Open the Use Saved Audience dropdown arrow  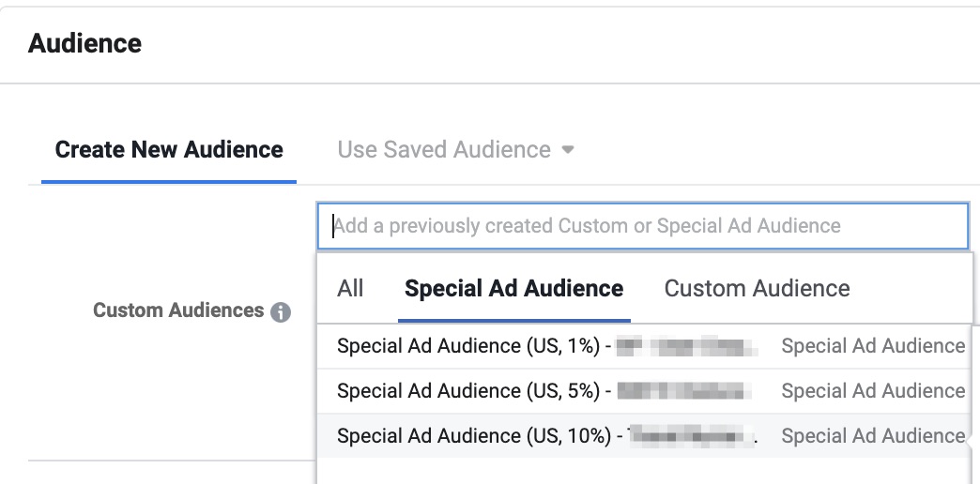(x=567, y=150)
